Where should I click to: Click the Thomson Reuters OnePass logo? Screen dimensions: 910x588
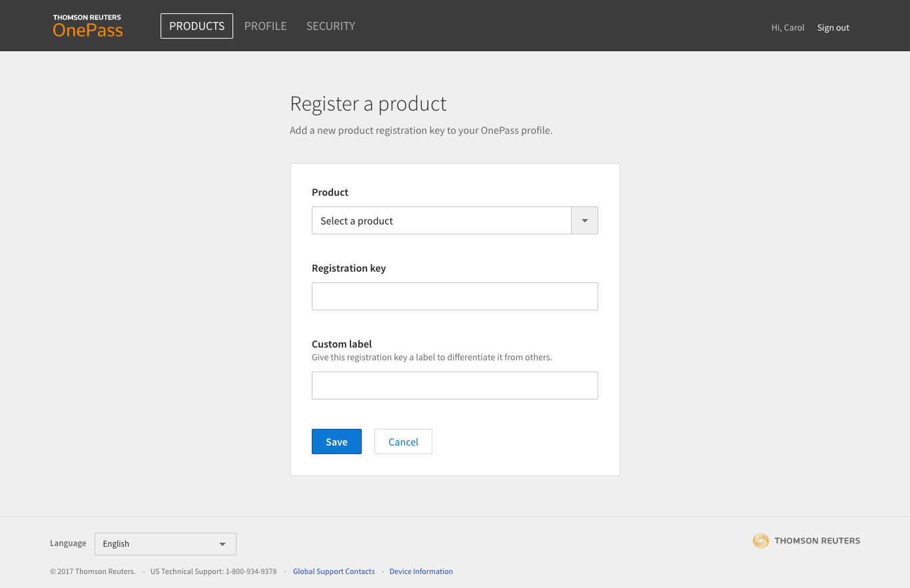[88, 26]
